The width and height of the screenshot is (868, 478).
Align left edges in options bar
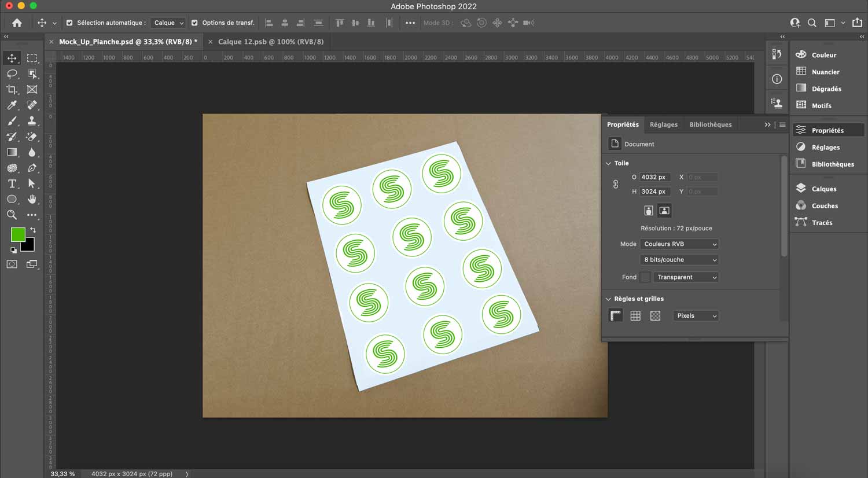point(269,23)
